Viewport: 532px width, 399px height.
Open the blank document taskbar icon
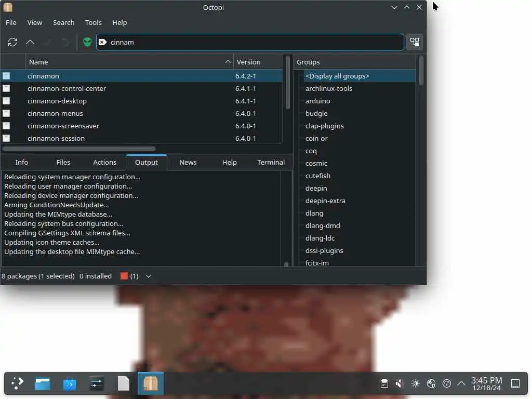pos(124,384)
